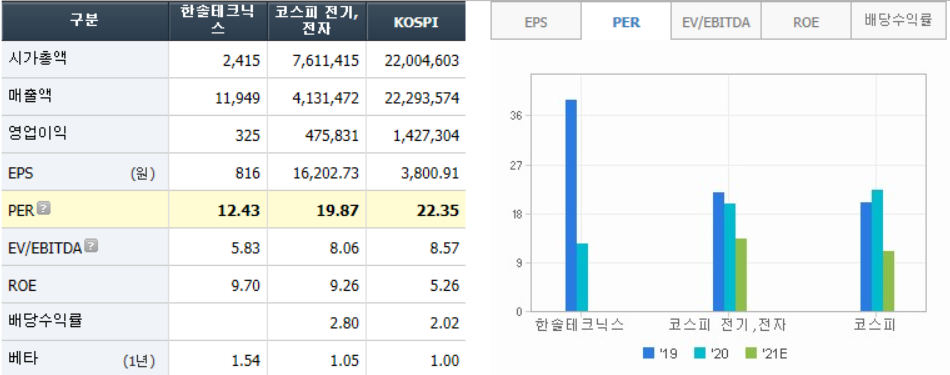Click the (원) unit label
The width and height of the screenshot is (950, 375).
[x=142, y=174]
